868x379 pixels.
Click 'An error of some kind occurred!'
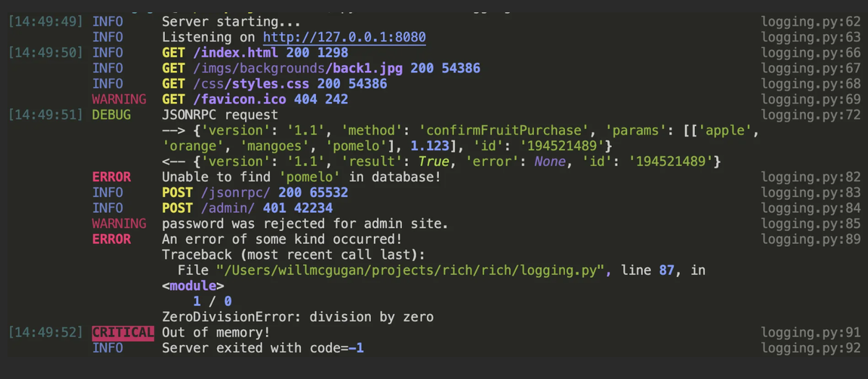pos(282,239)
